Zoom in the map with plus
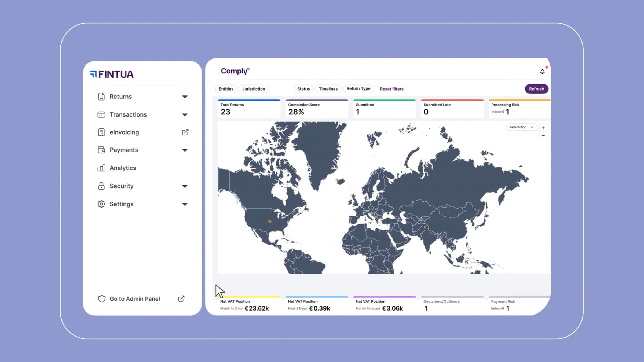Viewport: 644px width, 362px height. click(543, 128)
